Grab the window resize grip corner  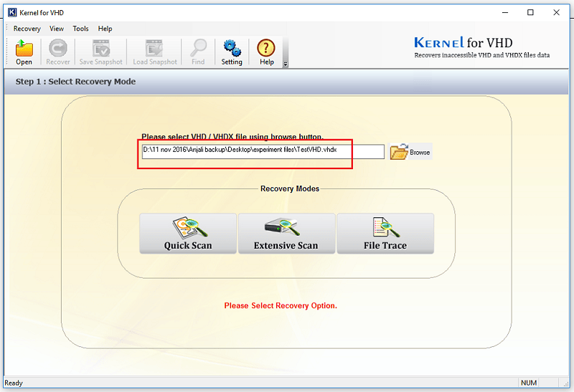point(566,383)
